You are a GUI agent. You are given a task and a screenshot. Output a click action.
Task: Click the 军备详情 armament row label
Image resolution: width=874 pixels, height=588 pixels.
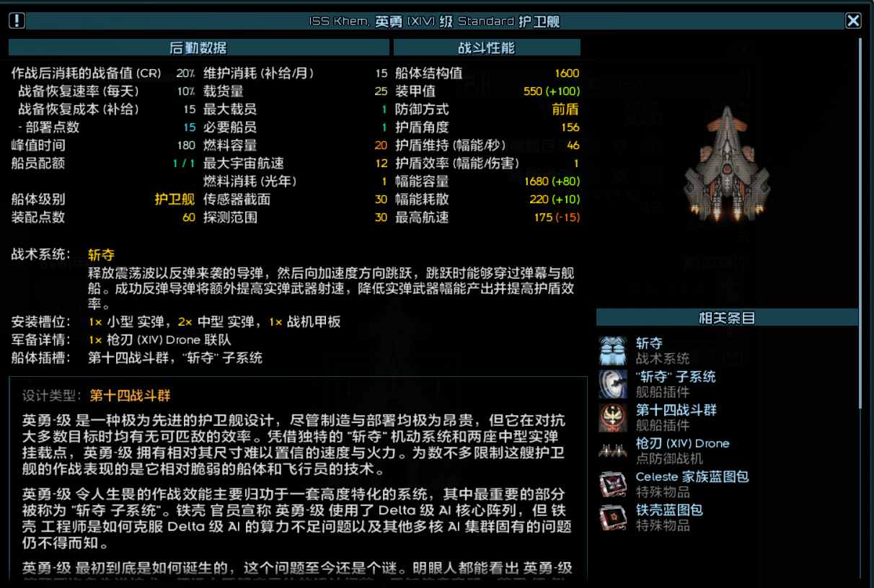pyautogui.click(x=40, y=339)
